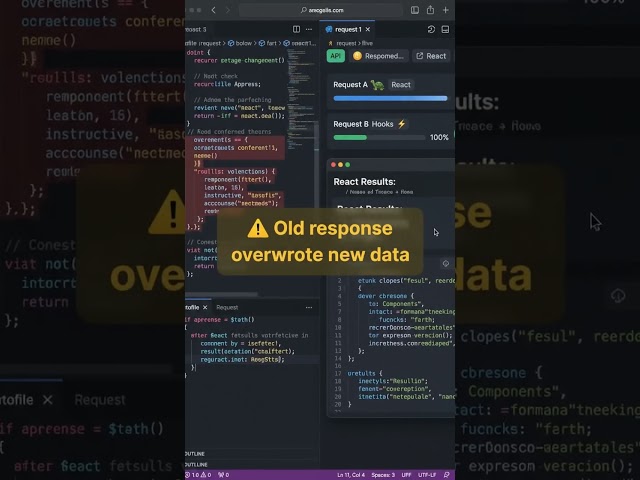Click line number 17 in the results code
This screenshot has height=480, width=640.
point(338,373)
